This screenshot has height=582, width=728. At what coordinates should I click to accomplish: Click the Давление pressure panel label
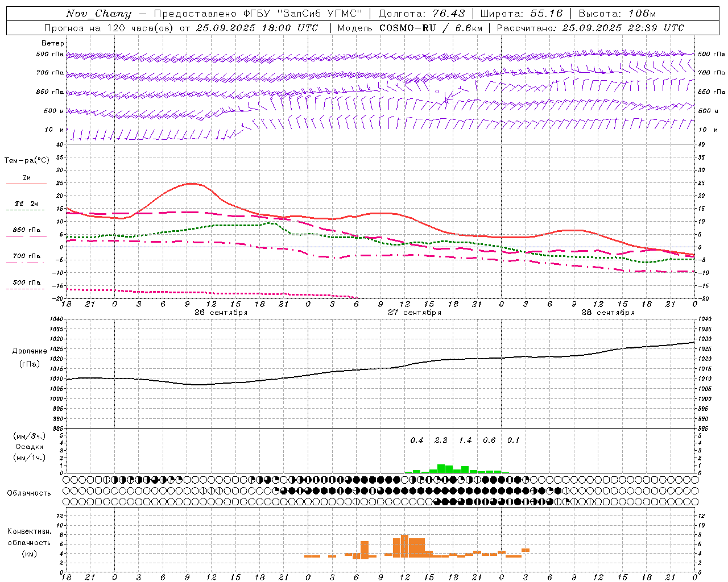(30, 351)
